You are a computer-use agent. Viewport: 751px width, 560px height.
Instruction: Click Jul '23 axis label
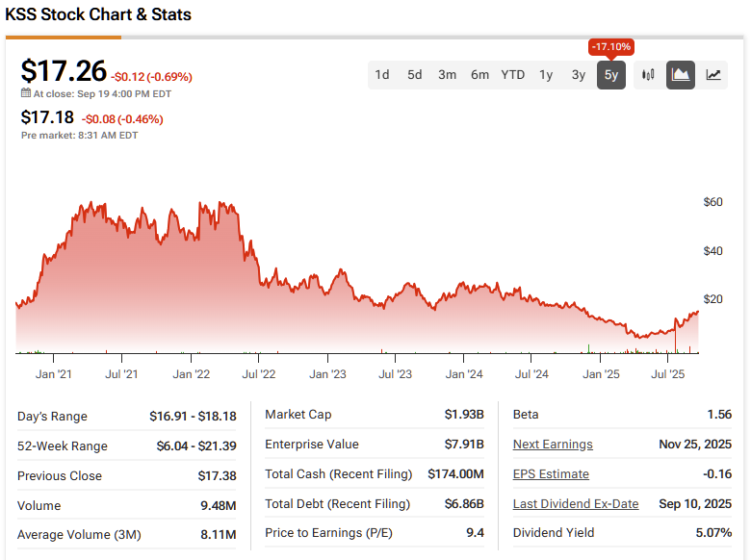(x=395, y=374)
